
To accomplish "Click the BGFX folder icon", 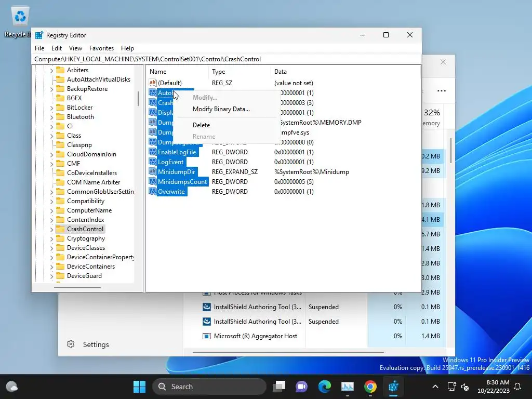I will coord(60,98).
